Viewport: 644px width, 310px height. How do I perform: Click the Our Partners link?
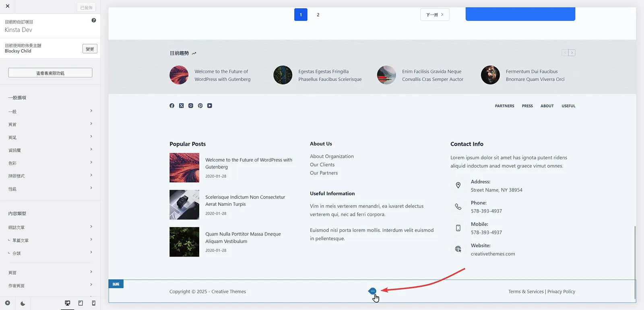coord(324,173)
